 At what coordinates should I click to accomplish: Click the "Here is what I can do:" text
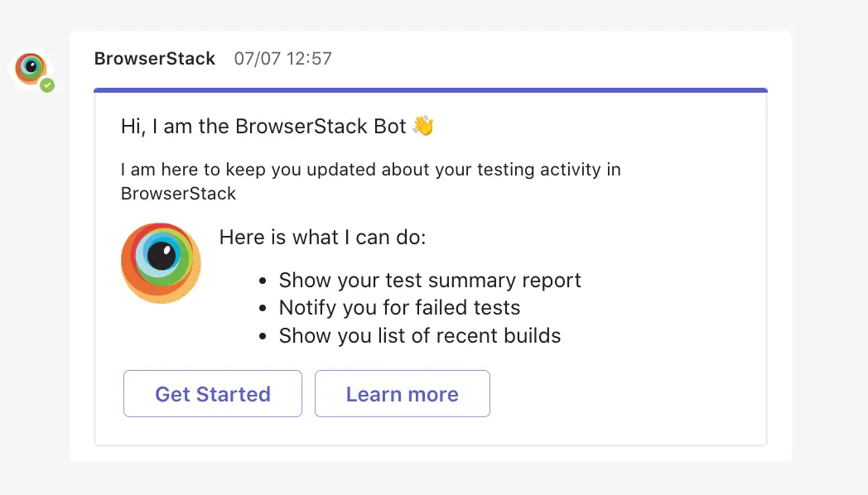click(322, 238)
